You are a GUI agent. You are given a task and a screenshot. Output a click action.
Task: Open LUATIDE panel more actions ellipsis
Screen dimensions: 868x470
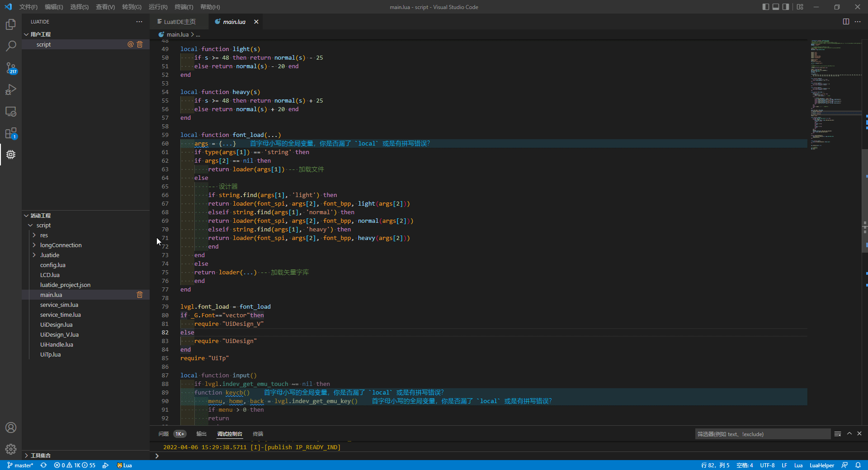coord(139,22)
